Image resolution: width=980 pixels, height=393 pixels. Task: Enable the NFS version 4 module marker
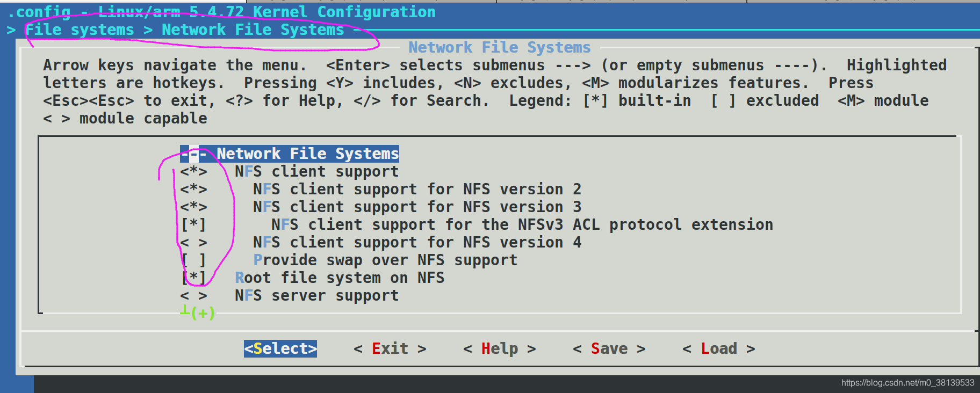(193, 243)
